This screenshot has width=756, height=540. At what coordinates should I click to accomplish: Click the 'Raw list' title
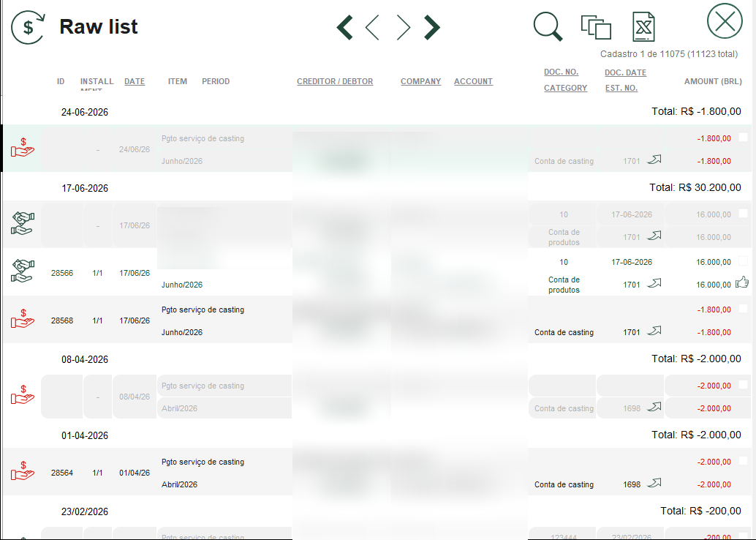[x=99, y=26]
